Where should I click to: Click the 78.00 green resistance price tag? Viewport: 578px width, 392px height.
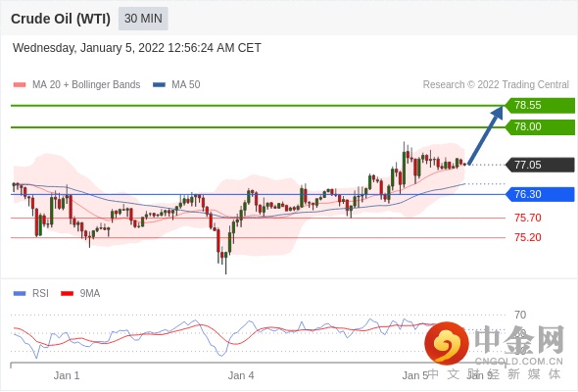coord(540,127)
